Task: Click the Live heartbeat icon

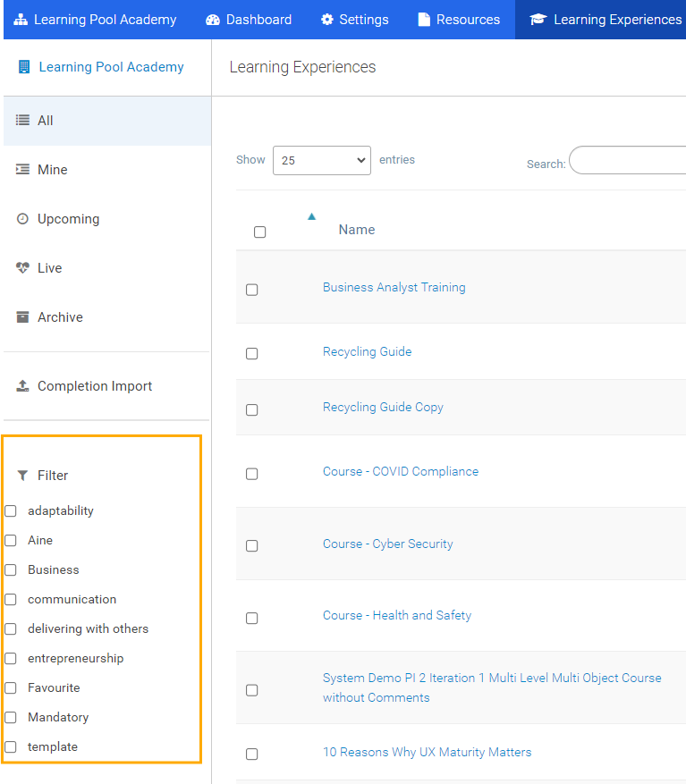Action: coord(23,268)
